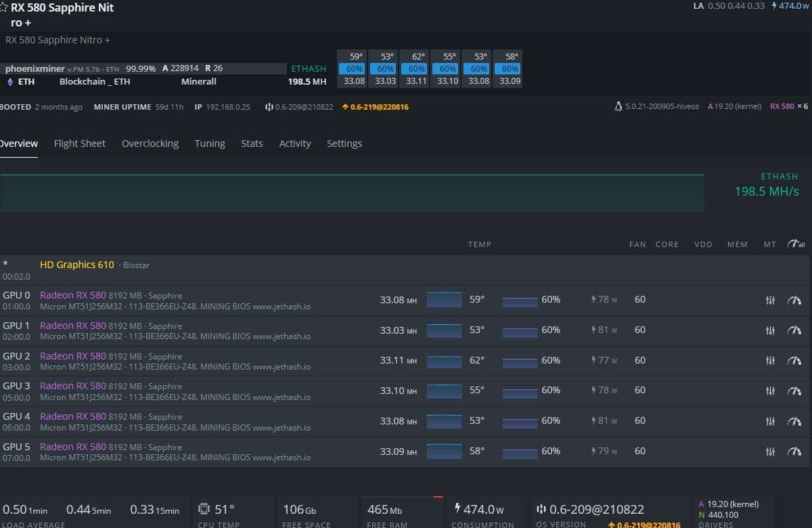Open overclock sliders icon for GPU 3

pyautogui.click(x=770, y=391)
